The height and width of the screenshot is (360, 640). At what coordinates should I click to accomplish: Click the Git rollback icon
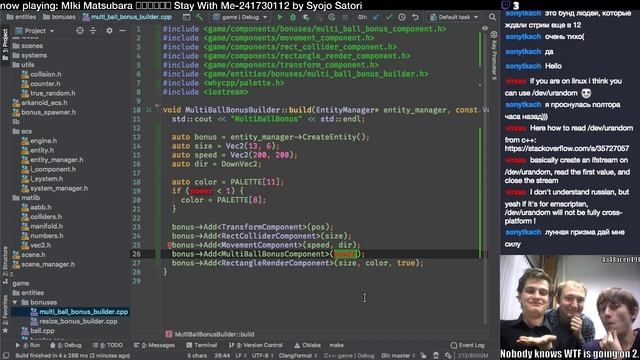pyautogui.click(x=415, y=17)
